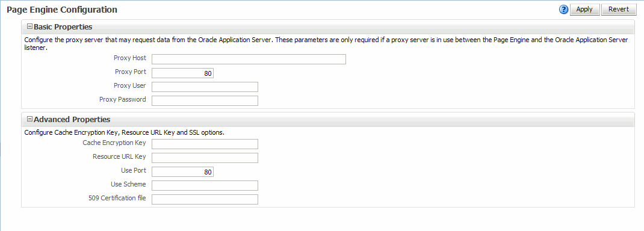Click the Page Engine Configuration heading
Image resolution: width=644 pixels, height=231 pixels.
tap(62, 10)
